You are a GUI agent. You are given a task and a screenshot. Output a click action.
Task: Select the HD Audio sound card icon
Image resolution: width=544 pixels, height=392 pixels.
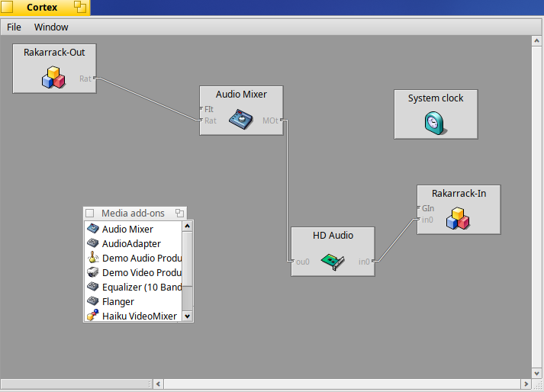(x=331, y=260)
